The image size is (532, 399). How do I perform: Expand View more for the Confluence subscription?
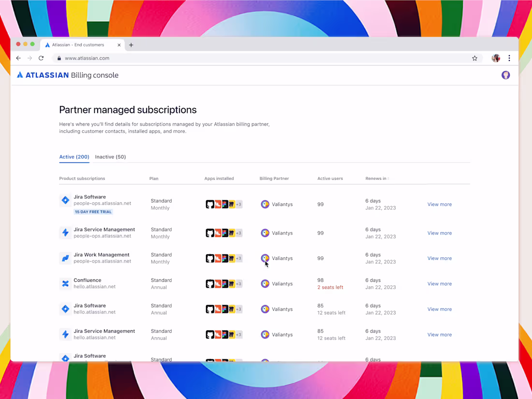coord(439,283)
